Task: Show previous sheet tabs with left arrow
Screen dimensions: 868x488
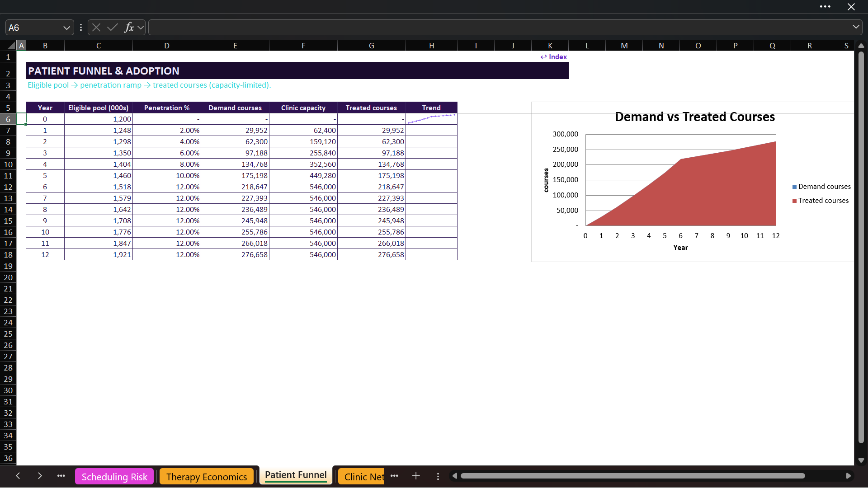Action: click(x=18, y=476)
